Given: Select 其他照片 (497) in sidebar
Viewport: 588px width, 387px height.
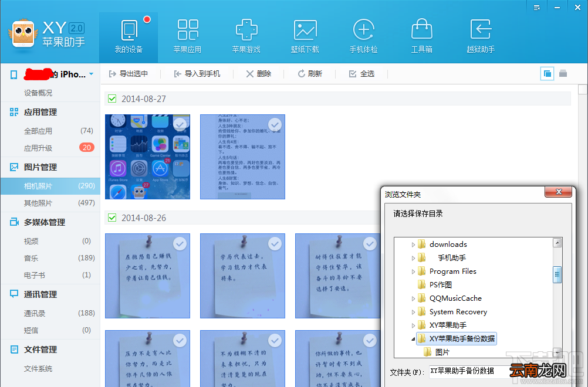Looking at the screenshot, I should pyautogui.click(x=50, y=203).
